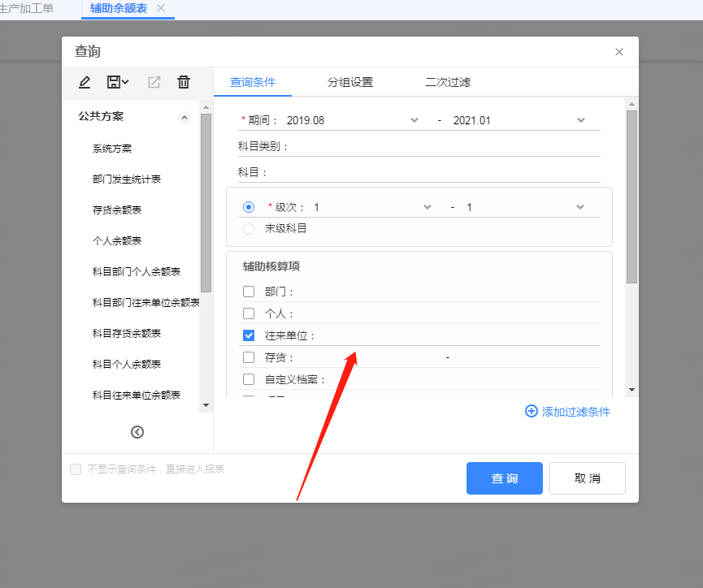Click the 个人 input field

tap(448, 313)
